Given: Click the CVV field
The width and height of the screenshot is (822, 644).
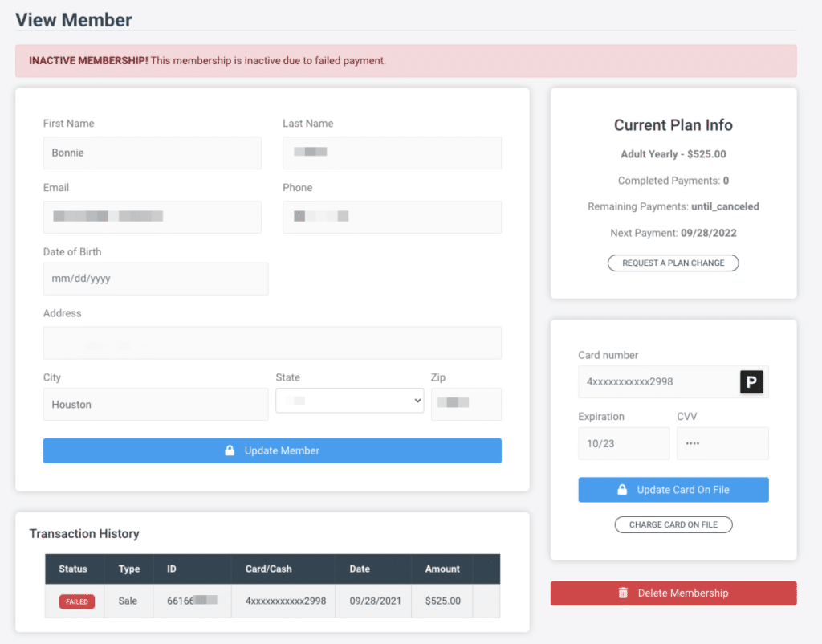Looking at the screenshot, I should click(x=722, y=444).
